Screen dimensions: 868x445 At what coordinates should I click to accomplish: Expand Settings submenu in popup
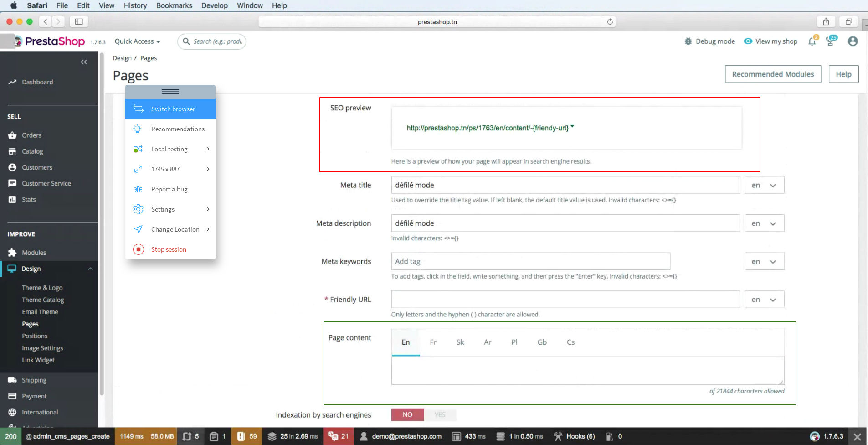[208, 209]
